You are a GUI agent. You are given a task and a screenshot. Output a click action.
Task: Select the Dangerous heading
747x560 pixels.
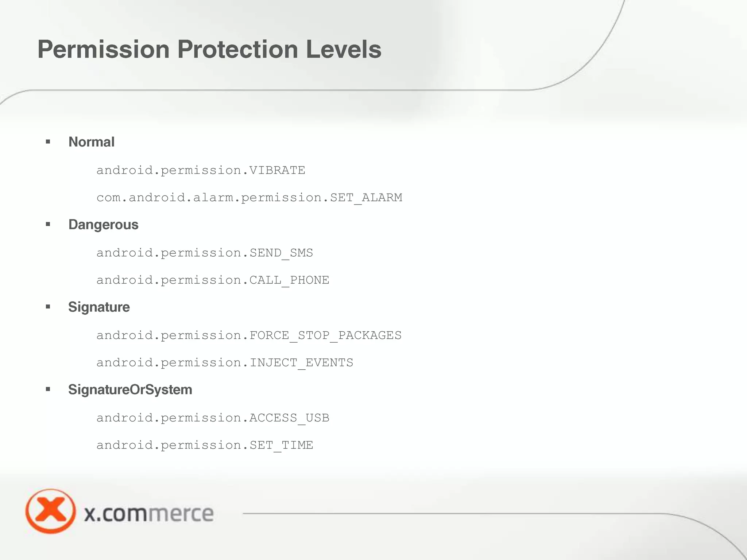click(103, 225)
